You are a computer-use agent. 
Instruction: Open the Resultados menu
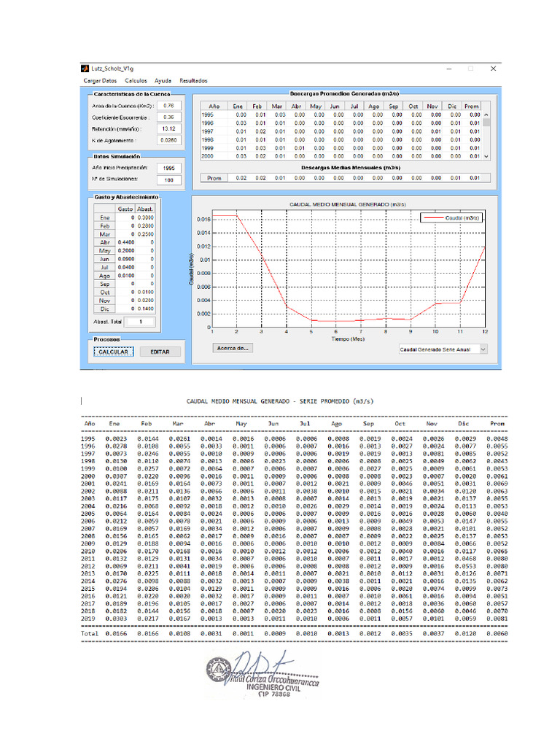pos(193,81)
